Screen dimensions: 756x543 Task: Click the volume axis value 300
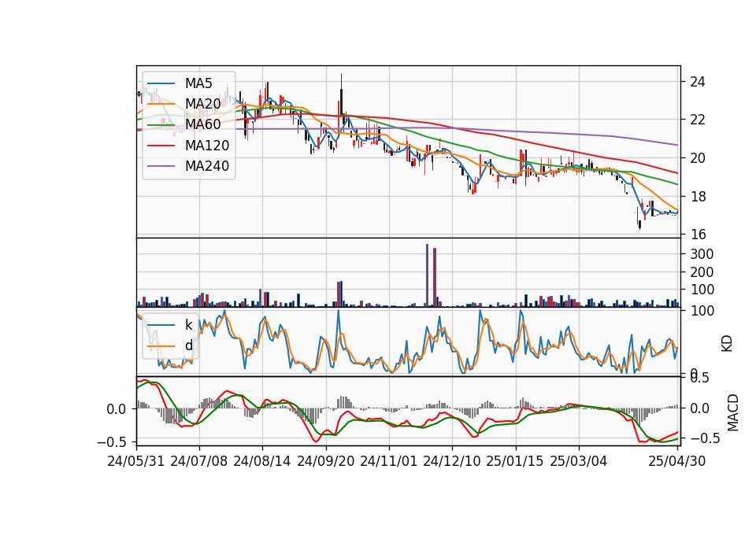pos(702,254)
